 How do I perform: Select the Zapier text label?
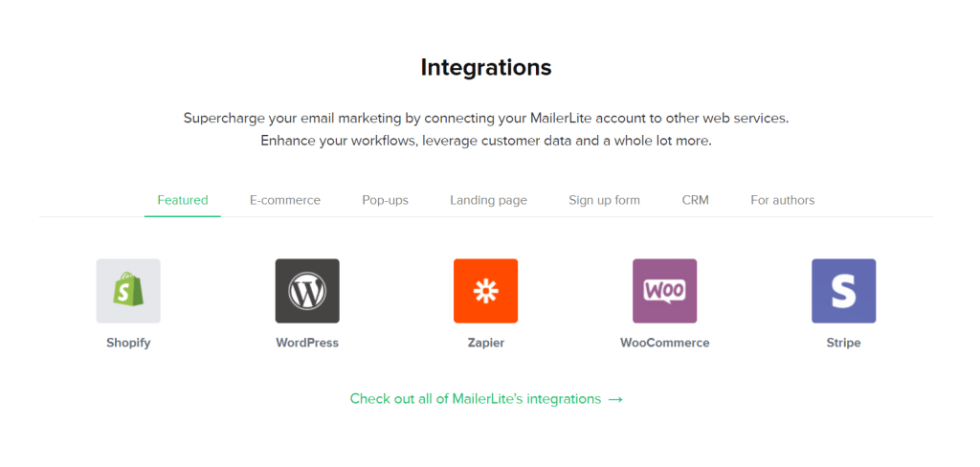click(485, 344)
